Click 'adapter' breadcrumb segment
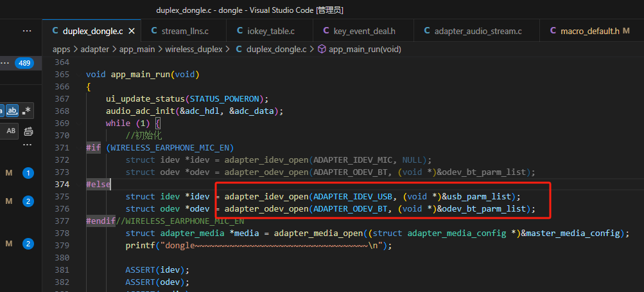This screenshot has height=292, width=644. [x=94, y=50]
